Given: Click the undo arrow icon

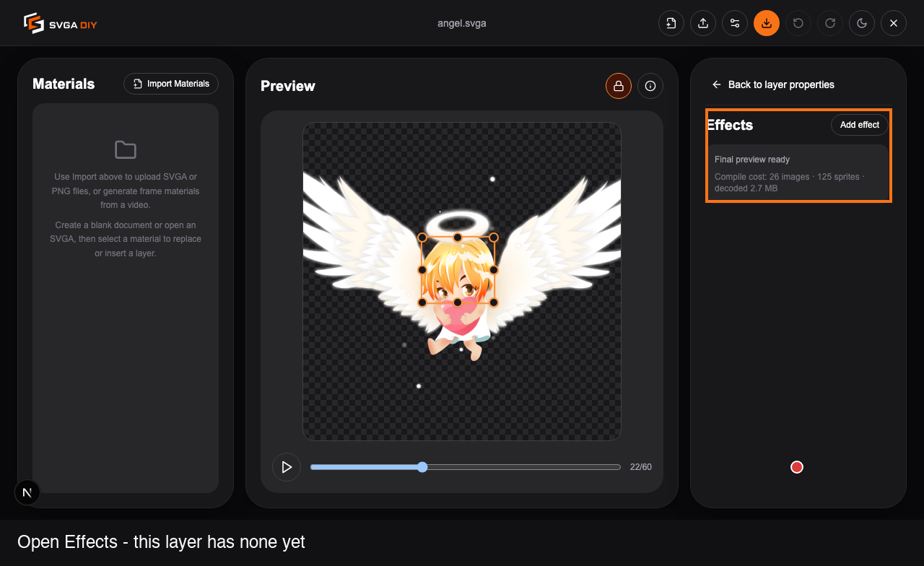Looking at the screenshot, I should [x=798, y=23].
